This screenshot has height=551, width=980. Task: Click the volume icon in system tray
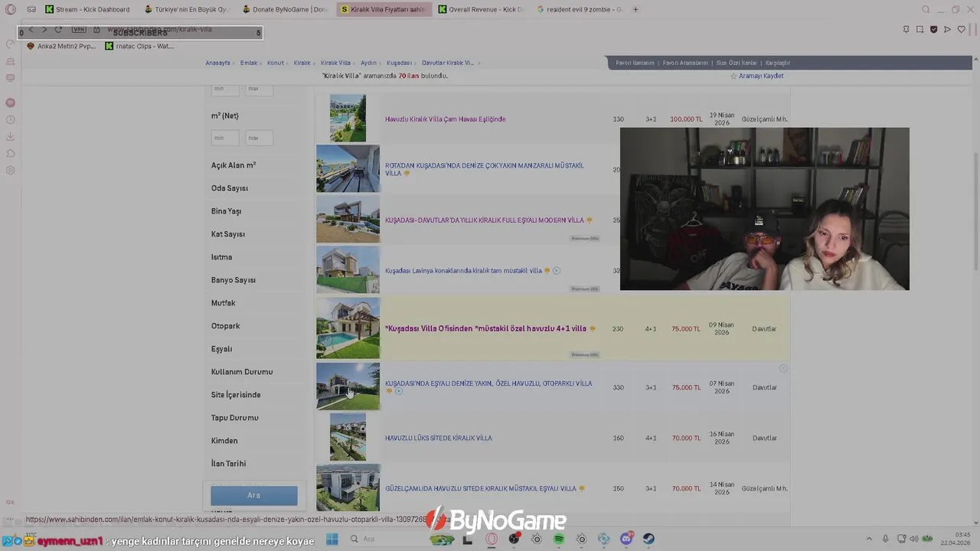tap(915, 539)
